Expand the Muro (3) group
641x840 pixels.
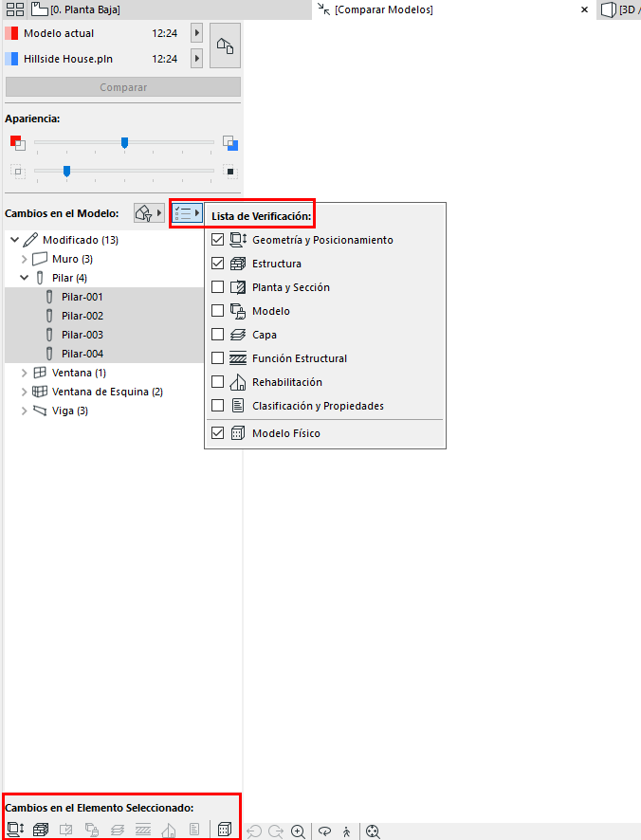(24, 259)
